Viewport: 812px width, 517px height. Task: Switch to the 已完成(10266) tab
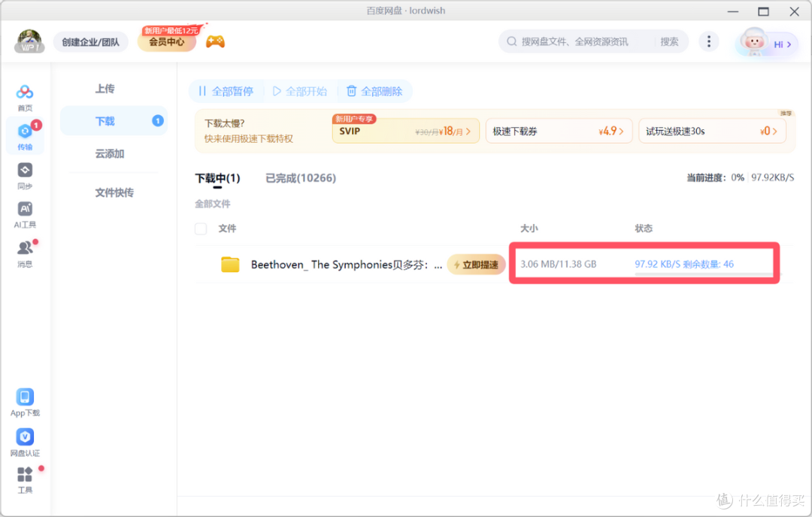[301, 179]
